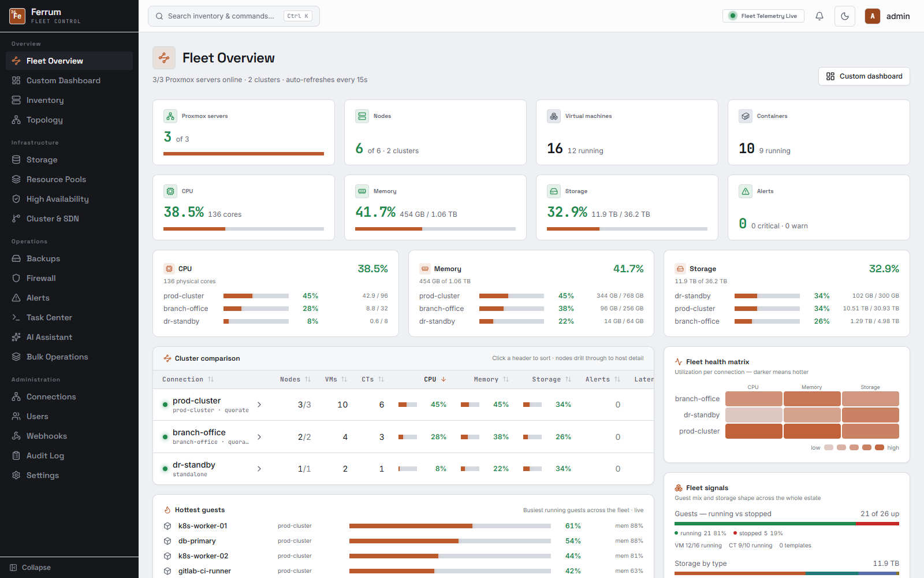
Task: Click the Ferrum logo icon
Action: coord(17,16)
